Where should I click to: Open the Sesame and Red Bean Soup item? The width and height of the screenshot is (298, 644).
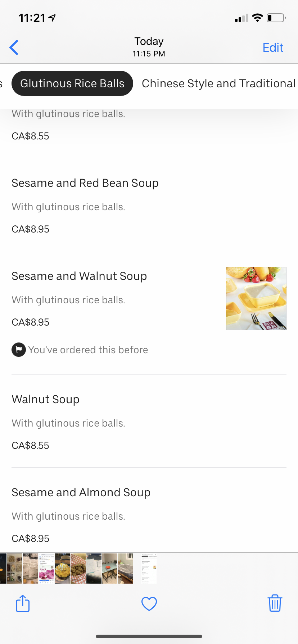pos(85,183)
